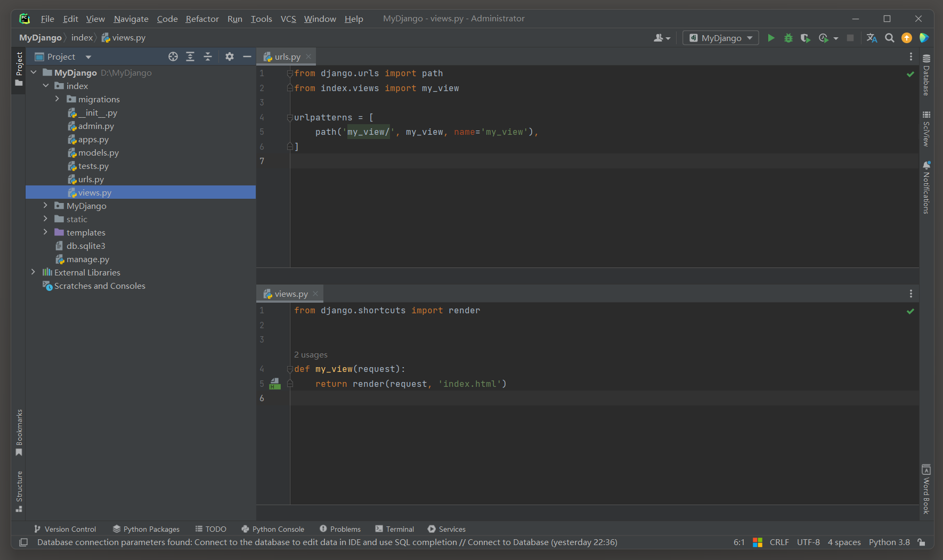Select opened file with the locate target icon
Screen dimensions: 943x560
point(173,56)
